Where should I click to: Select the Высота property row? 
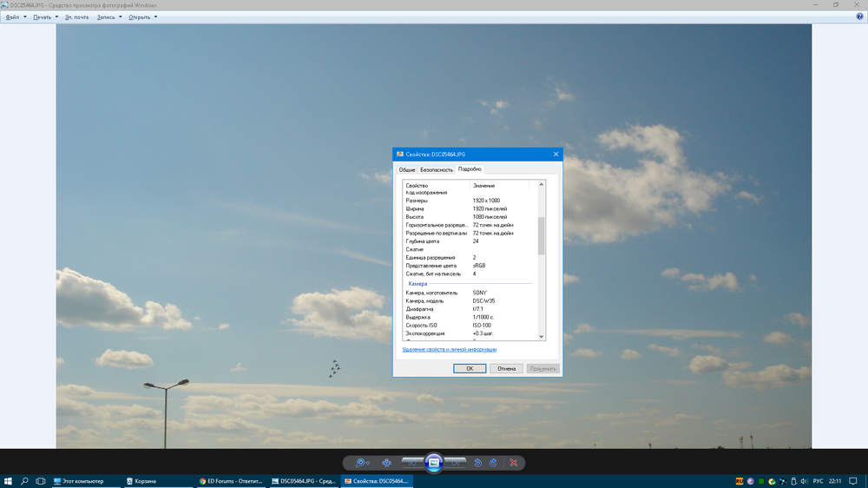pyautogui.click(x=470, y=217)
